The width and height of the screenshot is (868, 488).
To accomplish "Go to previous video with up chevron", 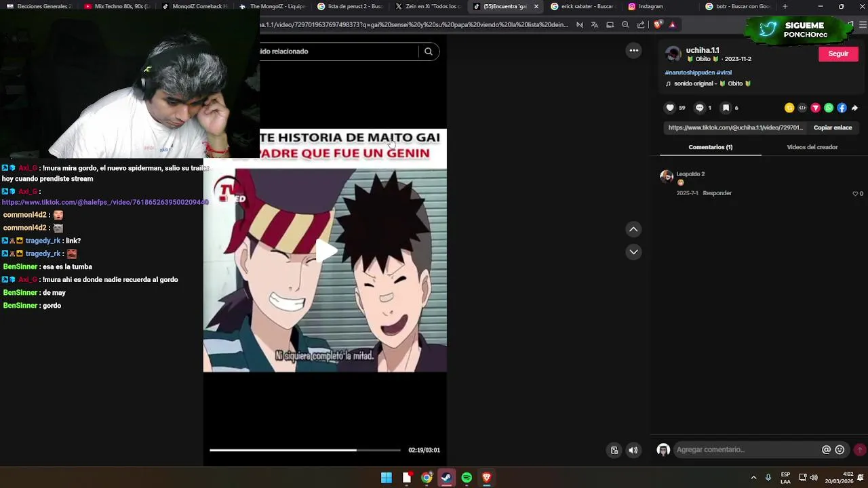I will pos(633,229).
